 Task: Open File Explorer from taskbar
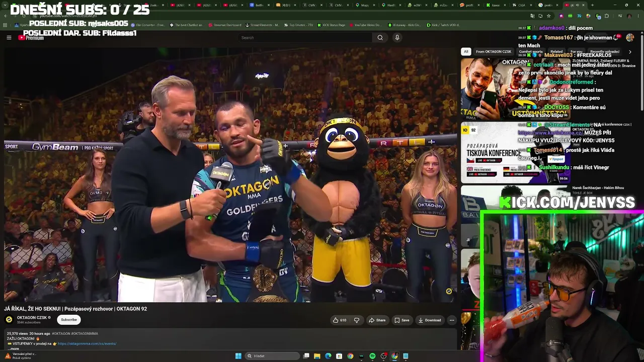pyautogui.click(x=317, y=356)
